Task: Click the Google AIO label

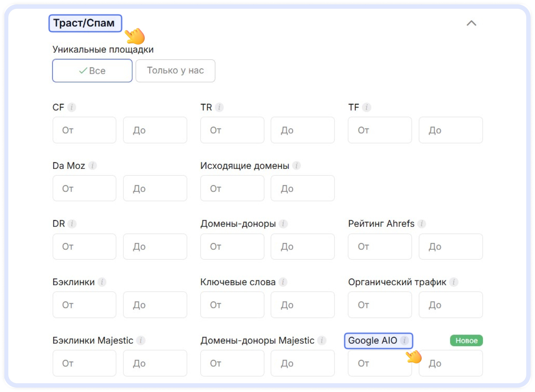Action: [x=373, y=340]
